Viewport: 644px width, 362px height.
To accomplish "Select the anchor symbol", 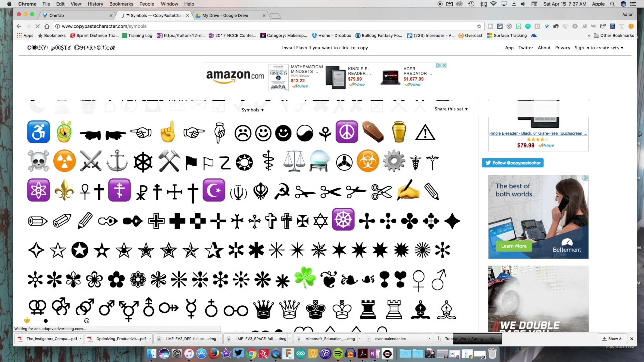I will tap(116, 161).
